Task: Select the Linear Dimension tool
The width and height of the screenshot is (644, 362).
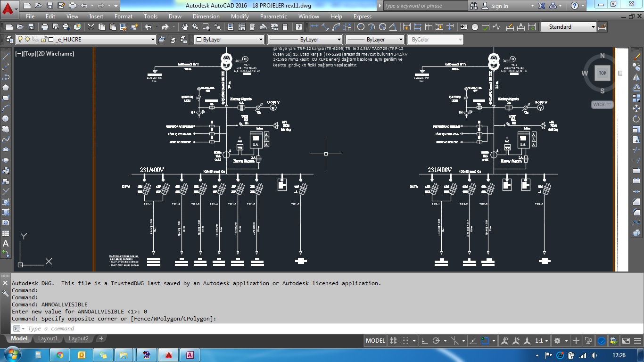Action: point(314,27)
